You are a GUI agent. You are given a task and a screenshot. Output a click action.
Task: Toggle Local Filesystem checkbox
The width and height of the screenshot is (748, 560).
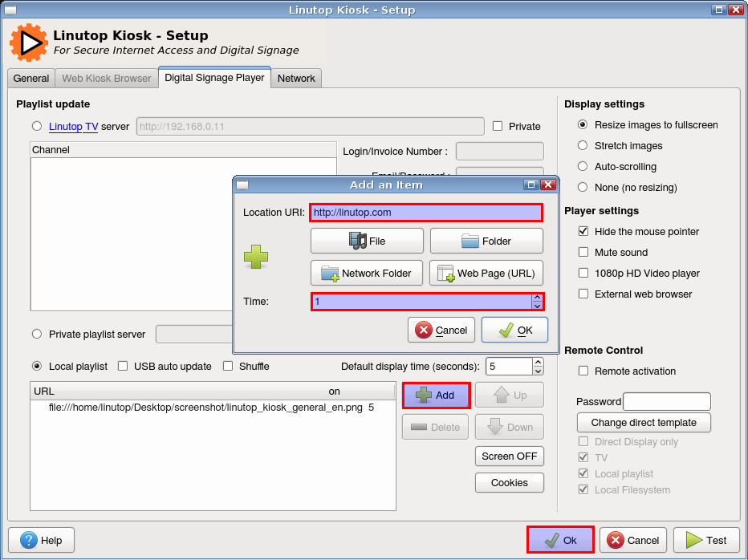583,489
